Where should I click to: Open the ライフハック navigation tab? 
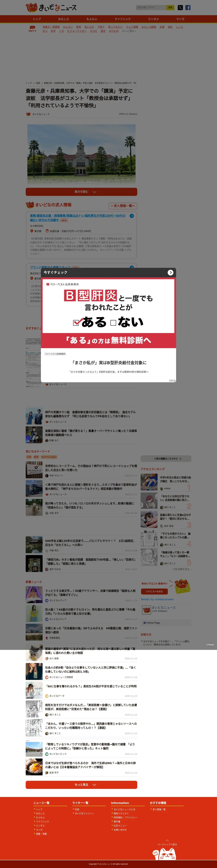(123, 19)
